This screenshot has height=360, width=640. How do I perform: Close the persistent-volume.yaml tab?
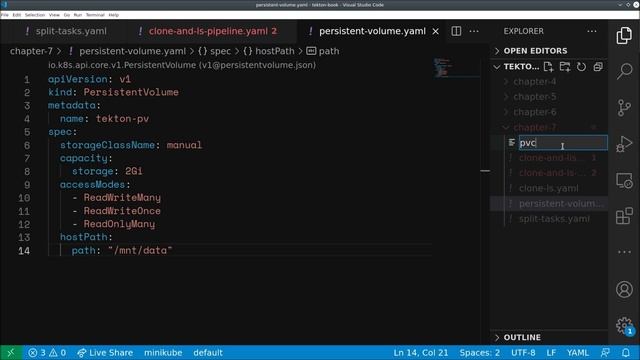coord(436,31)
